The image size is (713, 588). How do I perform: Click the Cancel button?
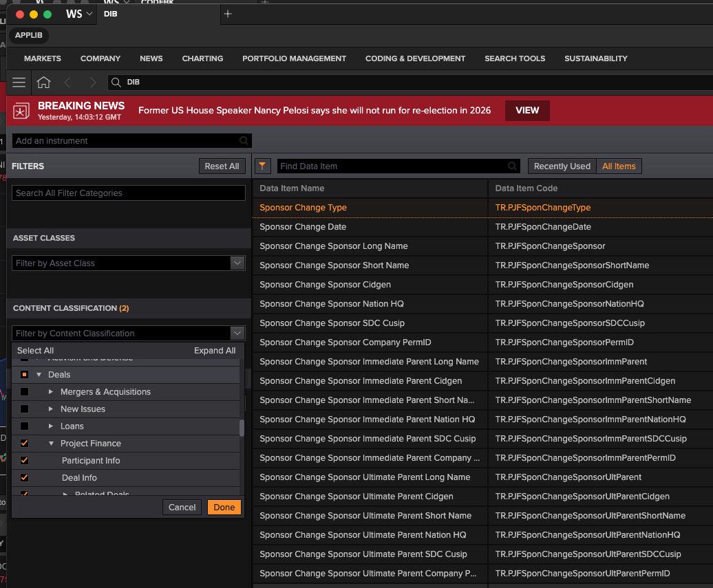pyautogui.click(x=182, y=507)
